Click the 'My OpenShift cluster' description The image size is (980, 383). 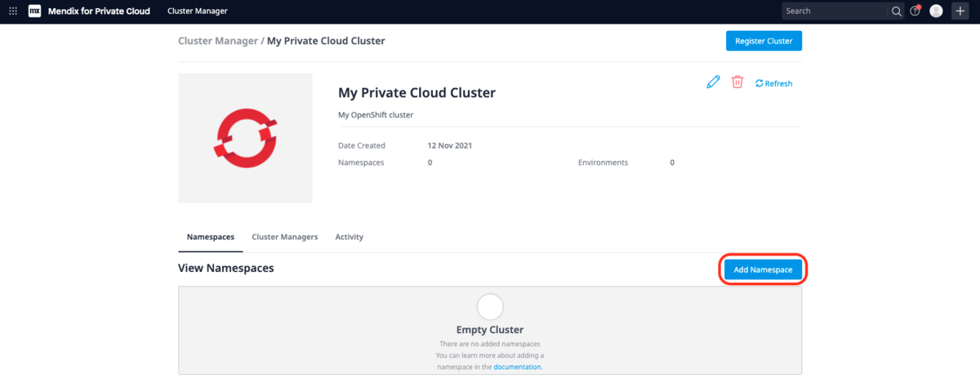[376, 115]
